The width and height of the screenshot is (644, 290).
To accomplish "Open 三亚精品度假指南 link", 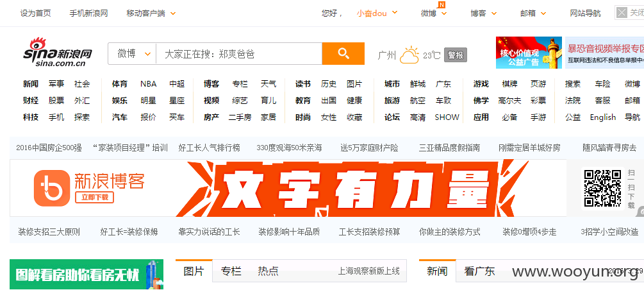I will (x=449, y=148).
